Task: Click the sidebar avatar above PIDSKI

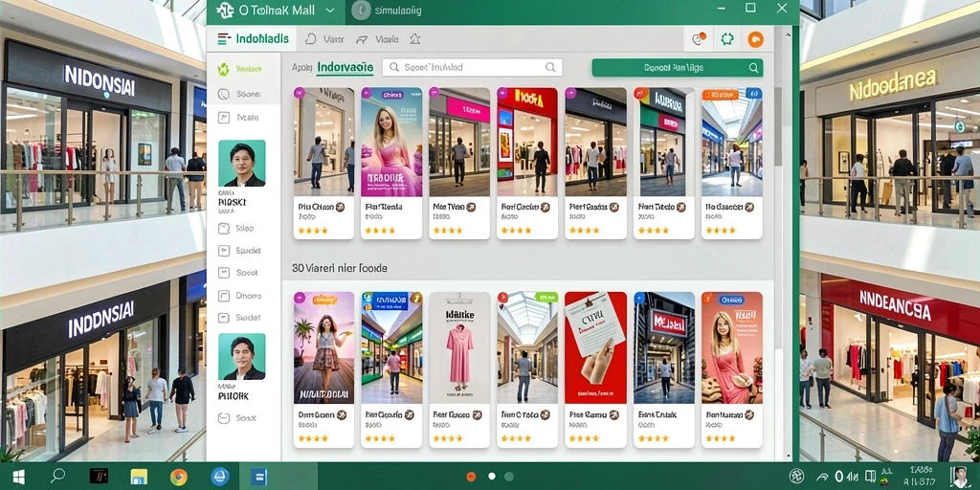Action: click(242, 163)
